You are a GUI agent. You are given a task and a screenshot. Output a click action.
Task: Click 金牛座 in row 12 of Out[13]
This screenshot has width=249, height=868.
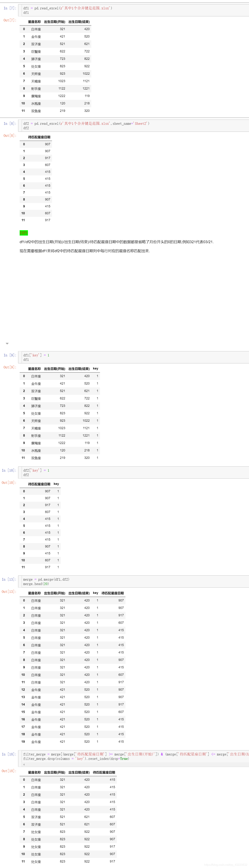click(36, 690)
